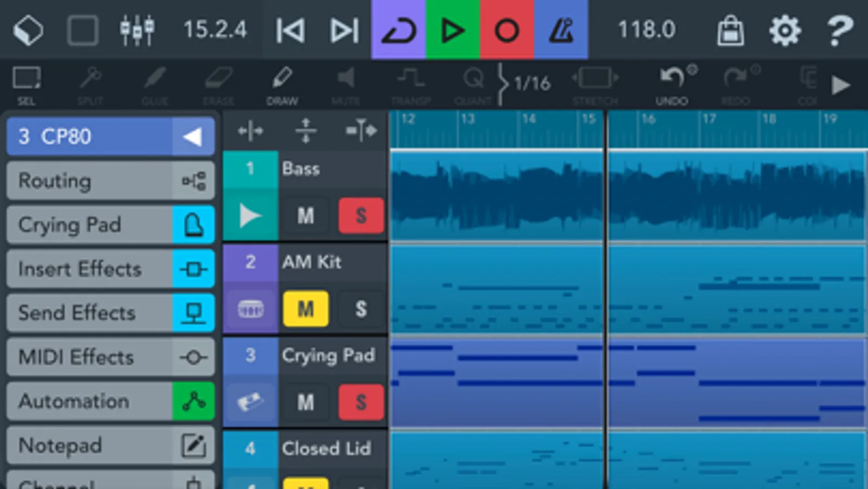The image size is (868, 489).
Task: Click the 15.2.4 position display
Action: (215, 30)
